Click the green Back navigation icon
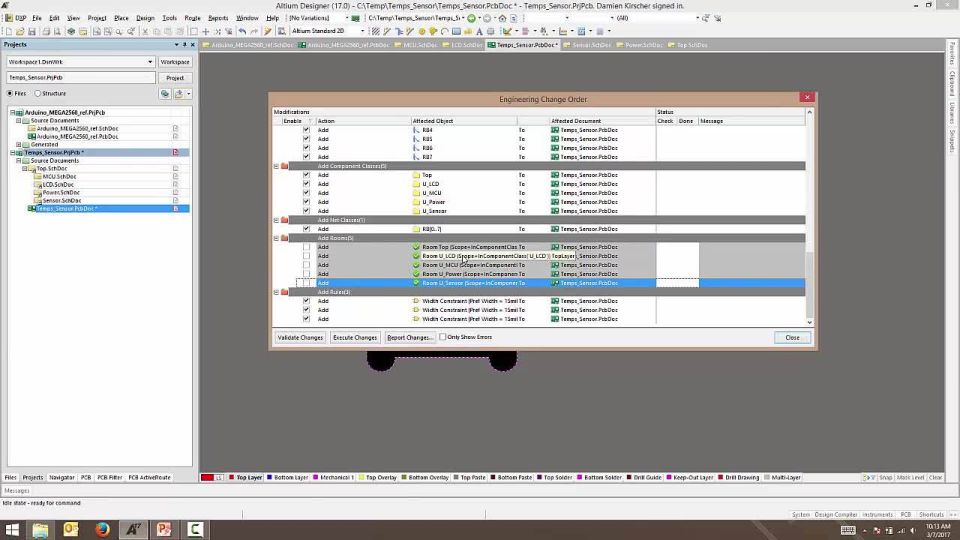The image size is (960, 540). pyautogui.click(x=471, y=18)
